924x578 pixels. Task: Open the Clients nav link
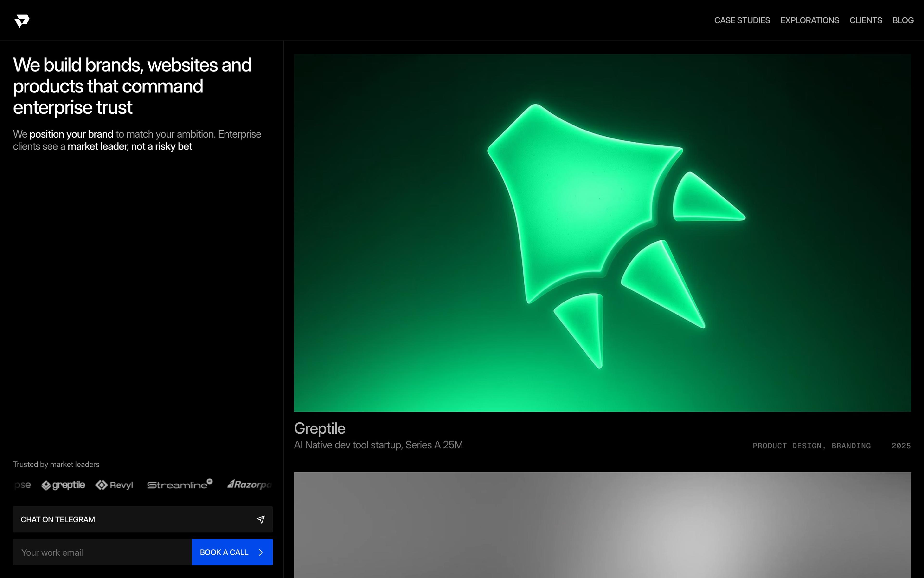tap(866, 20)
